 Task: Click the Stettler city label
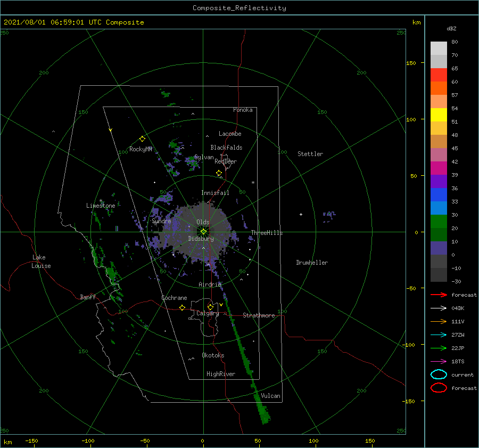[310, 154]
